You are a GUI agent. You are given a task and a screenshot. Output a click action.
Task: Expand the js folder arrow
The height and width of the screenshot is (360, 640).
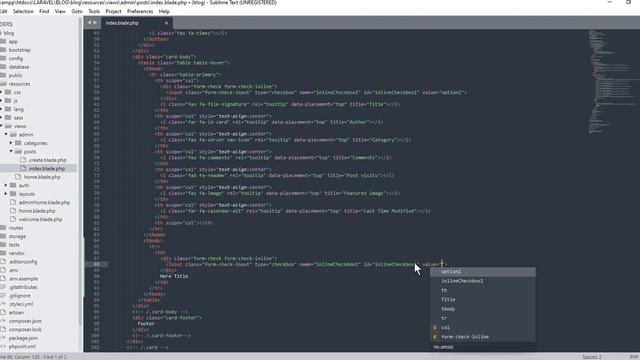click(1, 100)
